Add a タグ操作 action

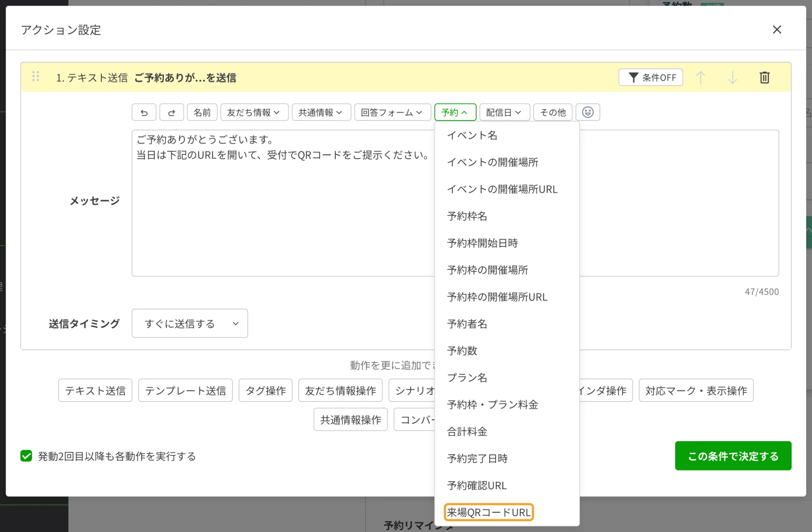pos(266,390)
